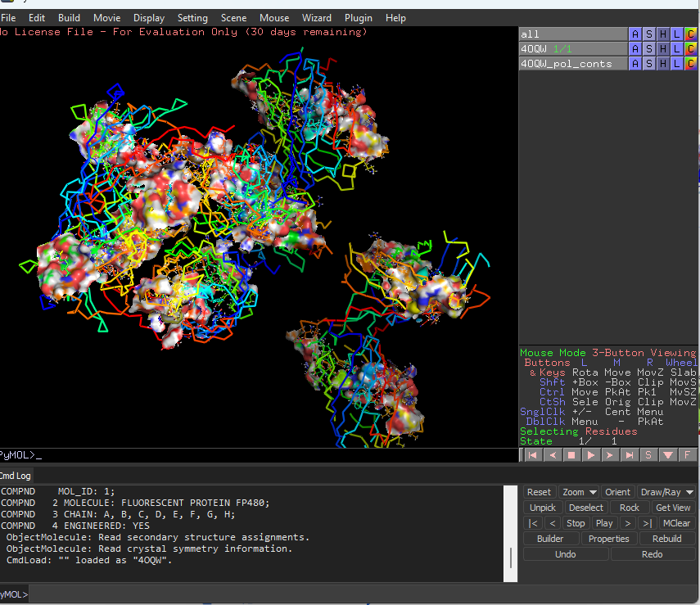Open the rainbow Color menu for 4OQW
Screen dimensions: 700x605
[x=690, y=49]
